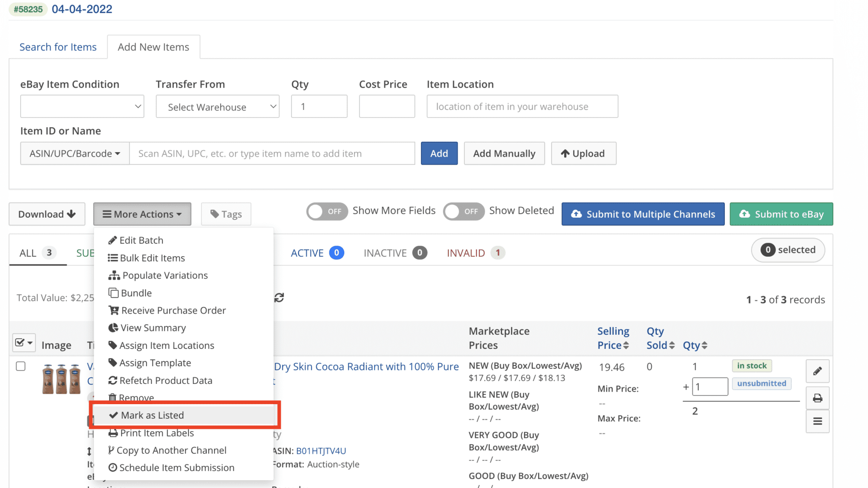Sort by Selling Price column arrows
The width and height of the screenshot is (868, 488).
pos(626,345)
